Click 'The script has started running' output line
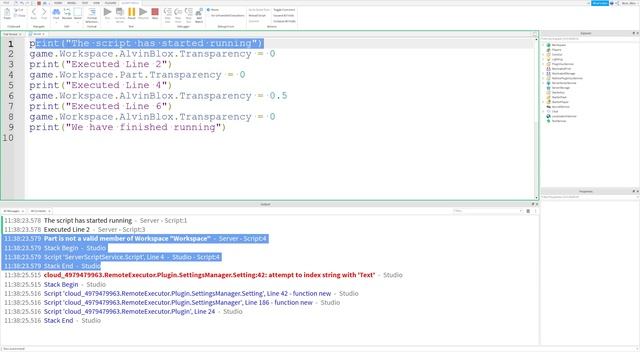640x360 pixels. (x=88, y=220)
